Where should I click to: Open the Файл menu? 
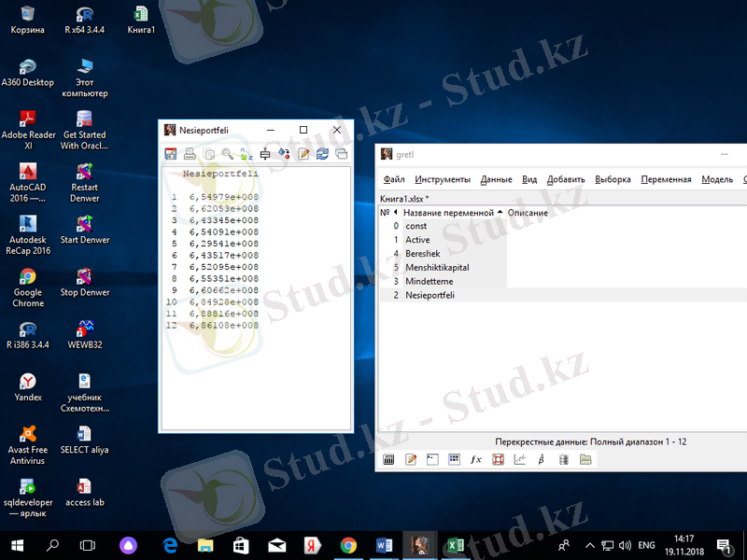(393, 179)
